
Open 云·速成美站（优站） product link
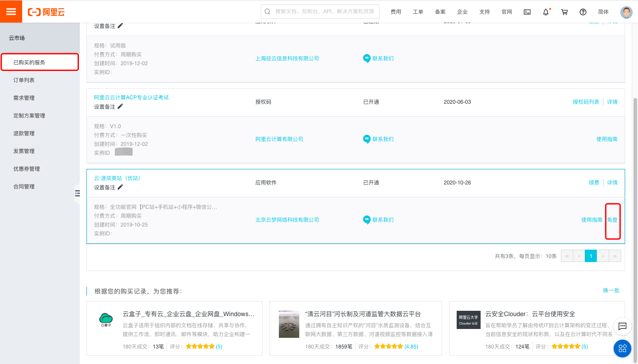pyautogui.click(x=117, y=178)
